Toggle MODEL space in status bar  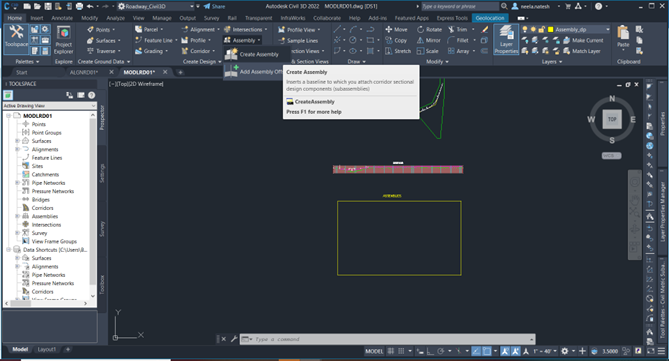[374, 351]
